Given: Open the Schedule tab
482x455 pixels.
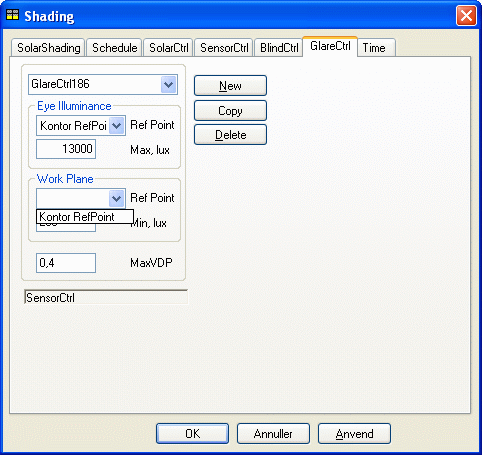Looking at the screenshot, I should [x=115, y=48].
